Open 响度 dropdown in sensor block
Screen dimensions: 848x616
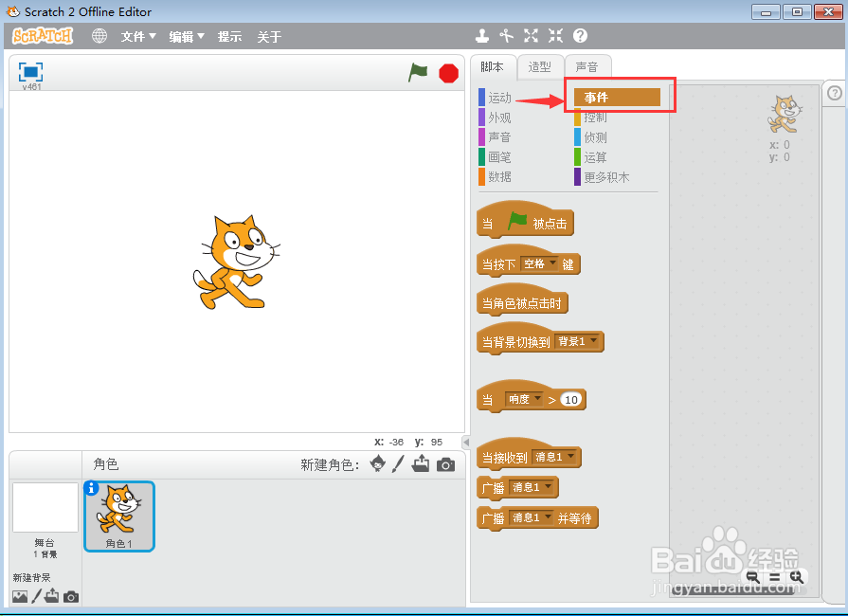pyautogui.click(x=524, y=399)
